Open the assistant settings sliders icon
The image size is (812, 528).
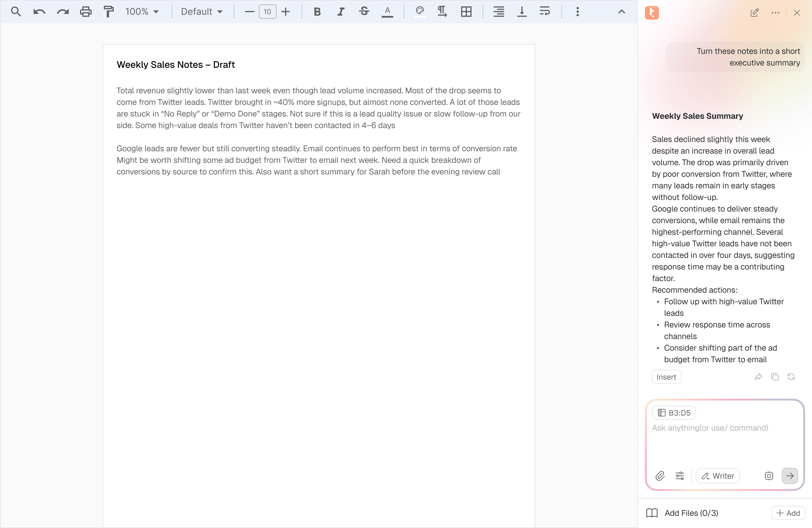click(x=680, y=476)
